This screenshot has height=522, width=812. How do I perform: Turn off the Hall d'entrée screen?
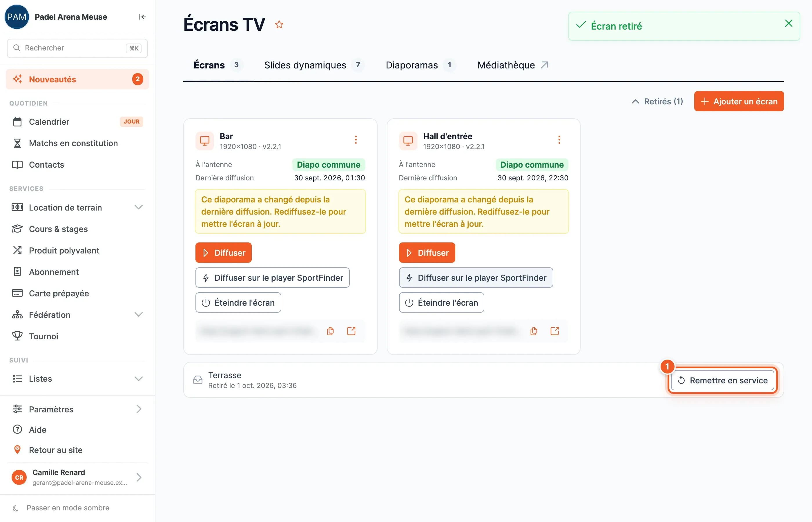441,302
